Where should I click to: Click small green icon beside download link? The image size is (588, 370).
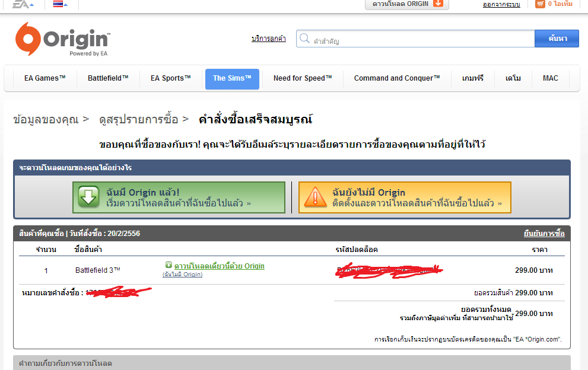[x=169, y=265]
